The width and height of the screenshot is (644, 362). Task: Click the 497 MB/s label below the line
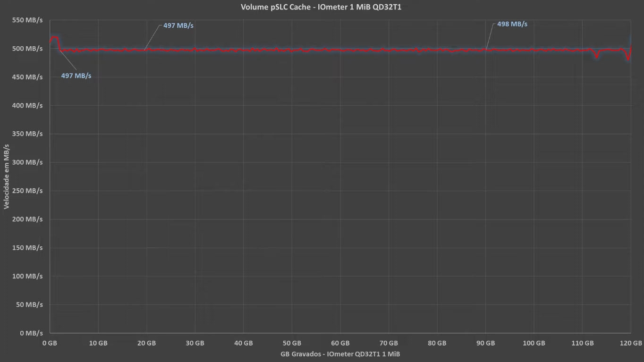click(x=76, y=76)
